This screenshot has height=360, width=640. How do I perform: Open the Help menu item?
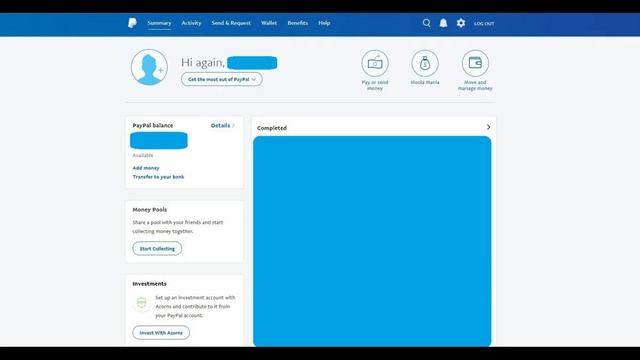tap(324, 23)
